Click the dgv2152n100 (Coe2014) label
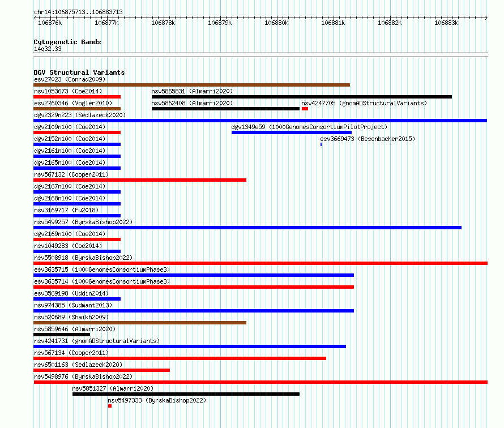The image size is (504, 428). click(x=70, y=139)
